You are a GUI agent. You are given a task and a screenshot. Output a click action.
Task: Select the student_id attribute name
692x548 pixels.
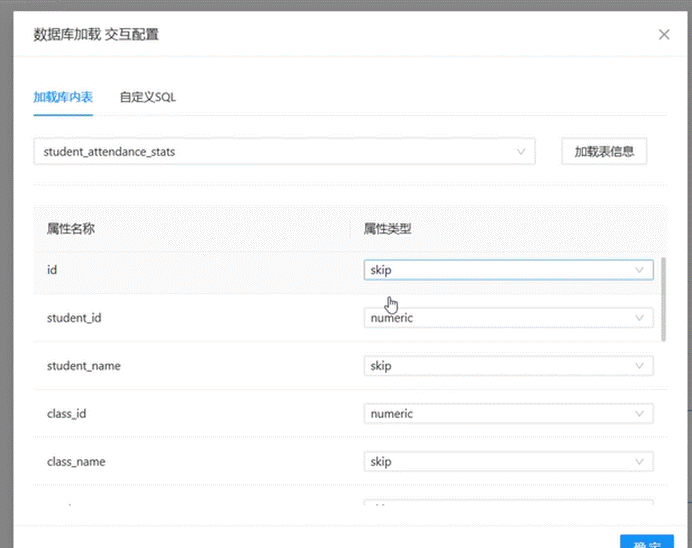[x=74, y=318]
